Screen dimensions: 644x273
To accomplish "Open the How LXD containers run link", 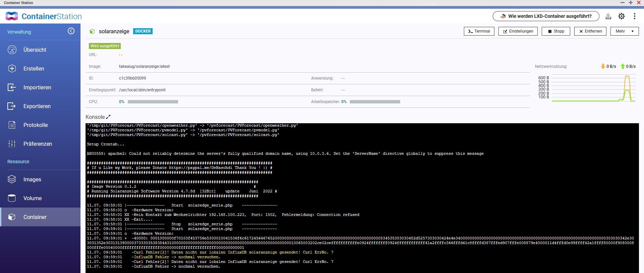I will 546,16.
